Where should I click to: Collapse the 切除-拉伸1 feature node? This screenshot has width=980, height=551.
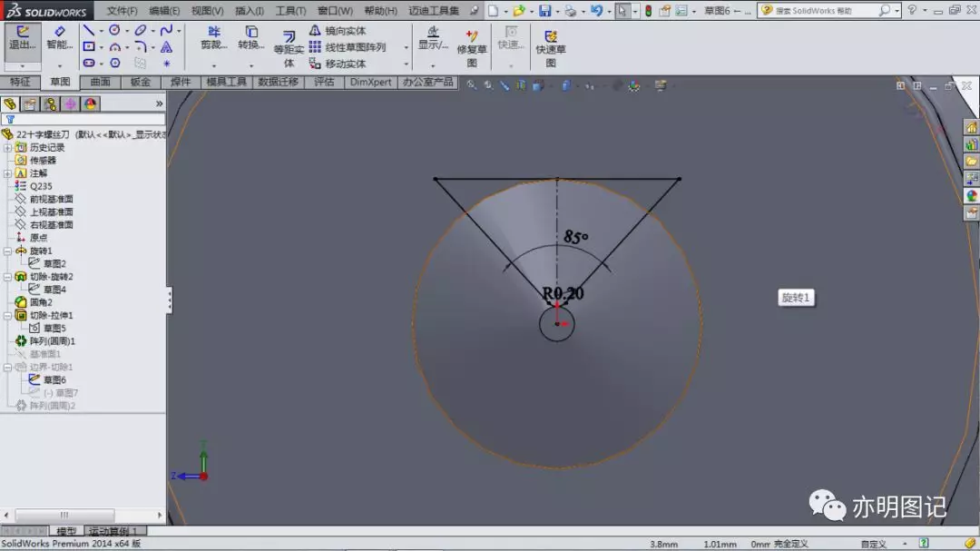point(7,315)
